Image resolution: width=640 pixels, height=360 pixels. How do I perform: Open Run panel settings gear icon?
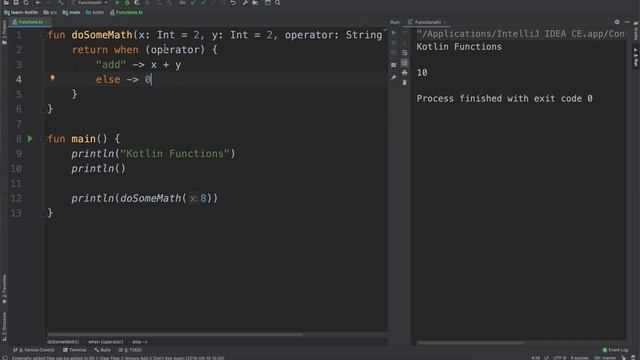click(x=617, y=22)
